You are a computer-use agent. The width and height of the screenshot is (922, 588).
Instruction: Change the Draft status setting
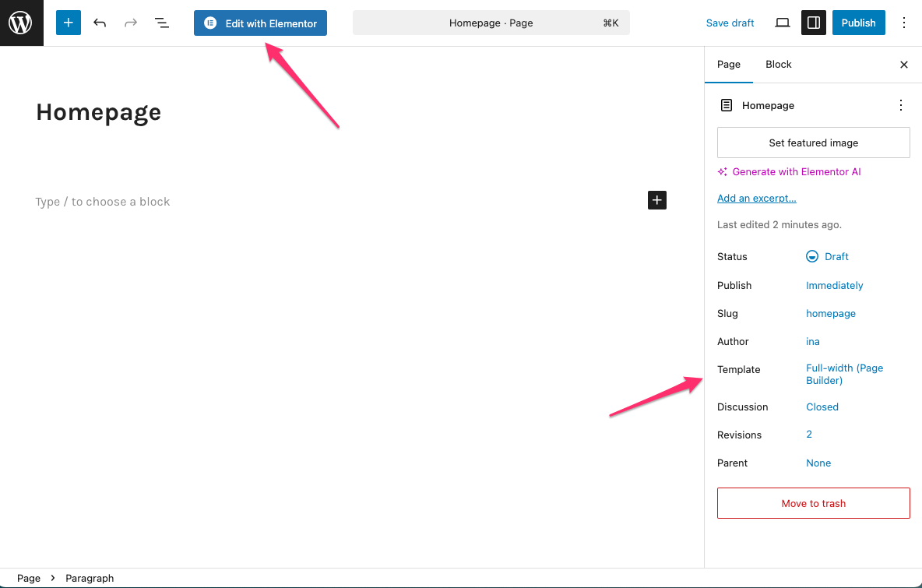(828, 256)
